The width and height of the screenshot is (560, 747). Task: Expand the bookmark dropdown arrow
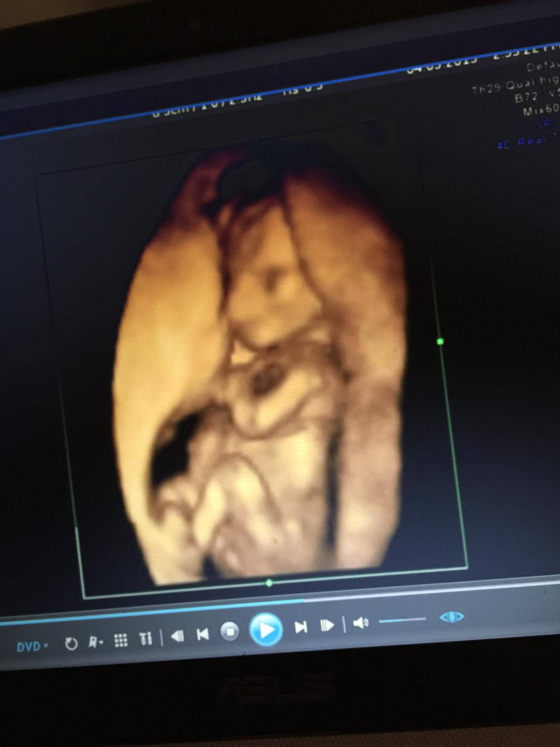(x=96, y=643)
